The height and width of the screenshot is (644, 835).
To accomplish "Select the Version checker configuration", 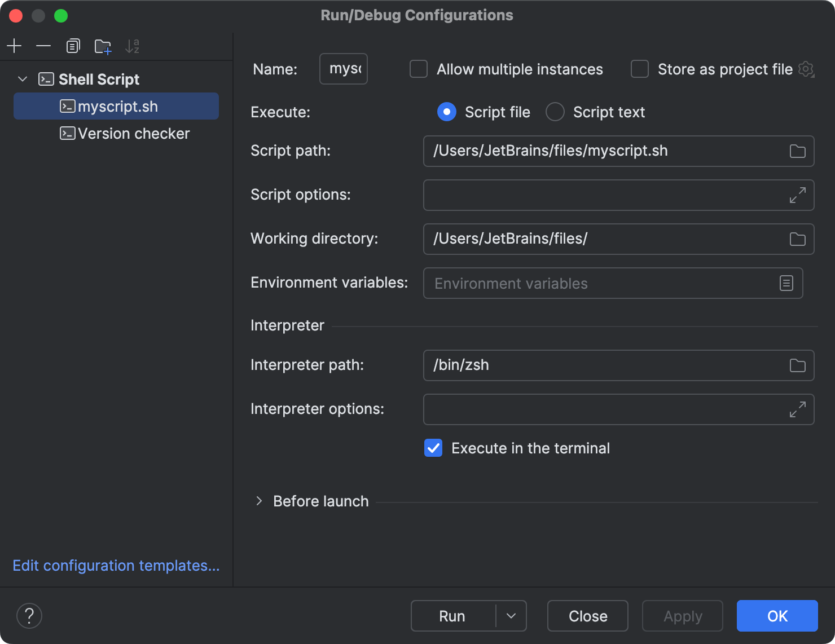I will point(134,134).
